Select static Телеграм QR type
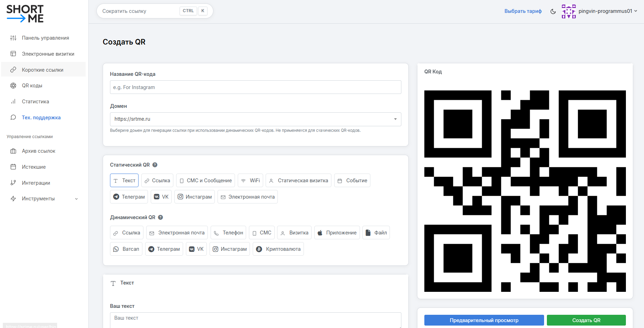The image size is (644, 328). click(129, 197)
